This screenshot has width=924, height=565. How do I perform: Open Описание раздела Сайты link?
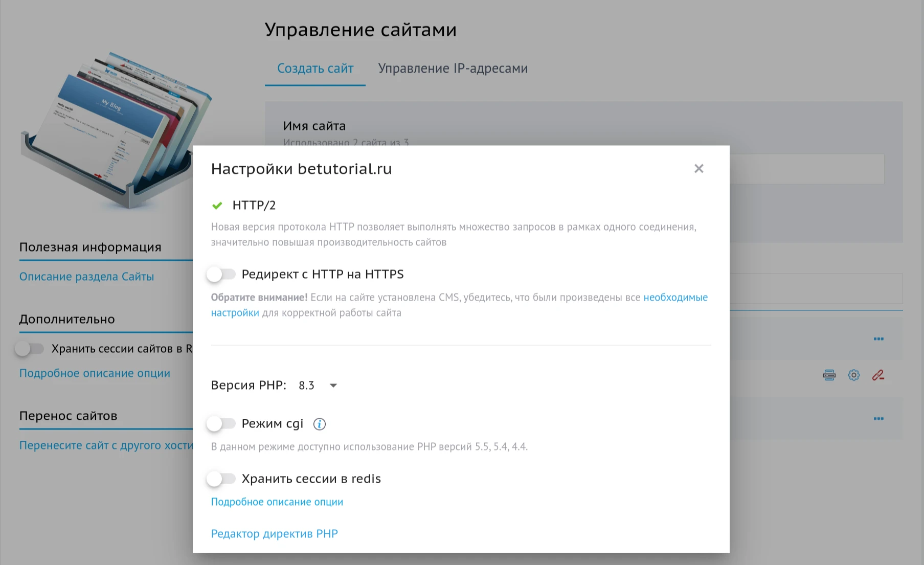(x=86, y=276)
